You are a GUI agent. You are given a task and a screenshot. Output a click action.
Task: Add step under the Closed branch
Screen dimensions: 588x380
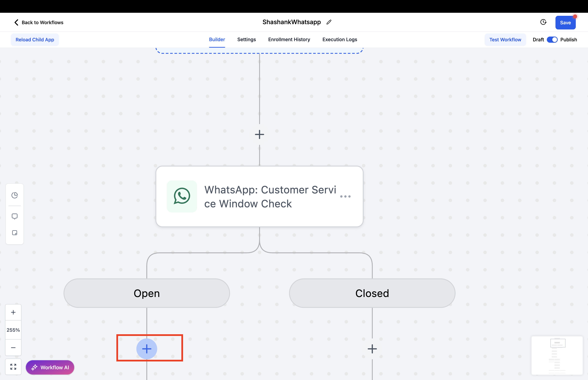pos(372,349)
